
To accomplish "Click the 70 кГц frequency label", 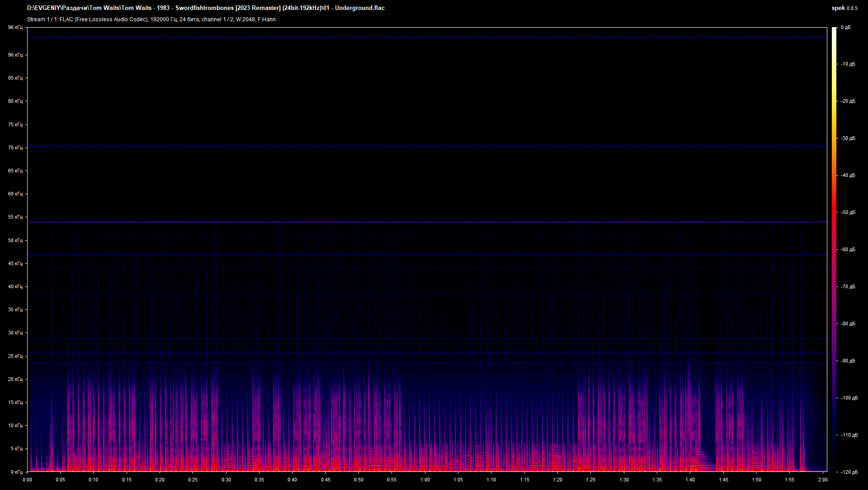I will click(15, 147).
